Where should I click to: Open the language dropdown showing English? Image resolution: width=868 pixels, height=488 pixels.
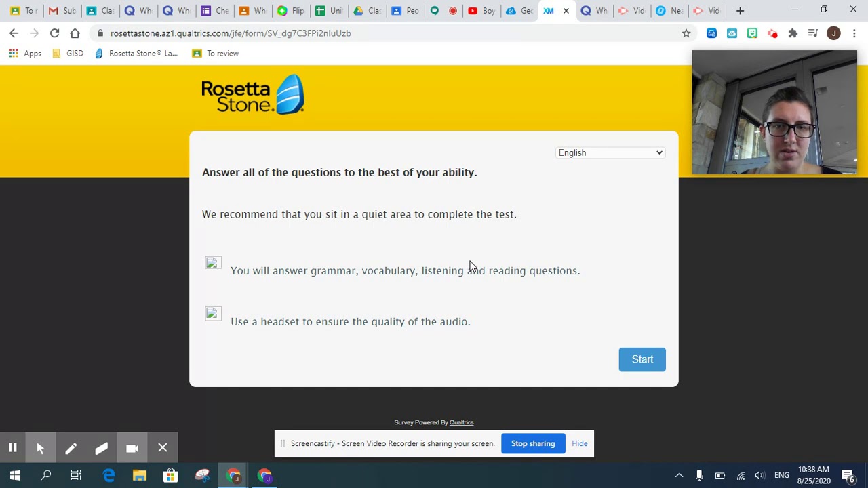click(610, 152)
